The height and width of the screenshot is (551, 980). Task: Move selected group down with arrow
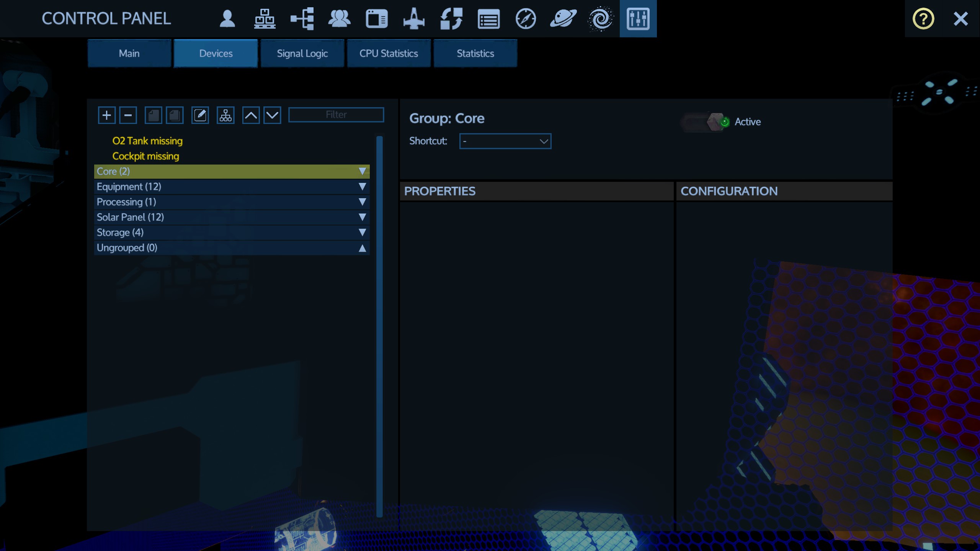point(272,115)
